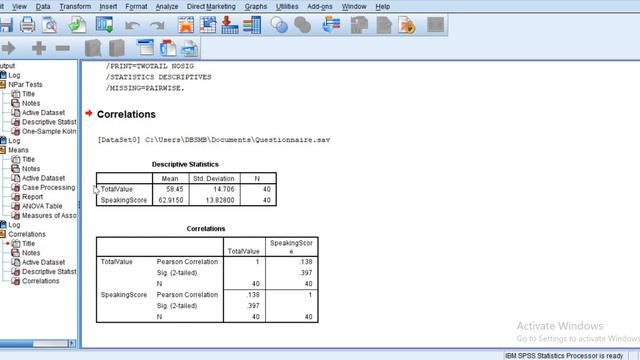Select Measures of Association outline item
The height and width of the screenshot is (360, 640).
click(49, 216)
